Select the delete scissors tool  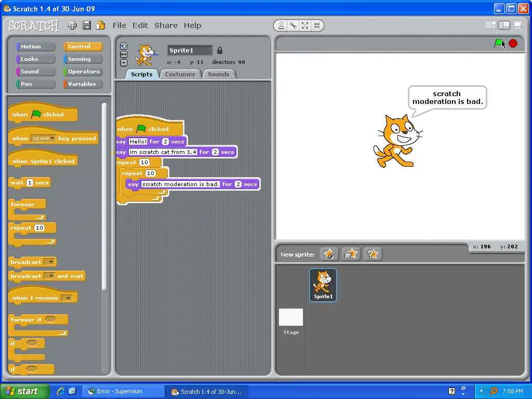[293, 25]
